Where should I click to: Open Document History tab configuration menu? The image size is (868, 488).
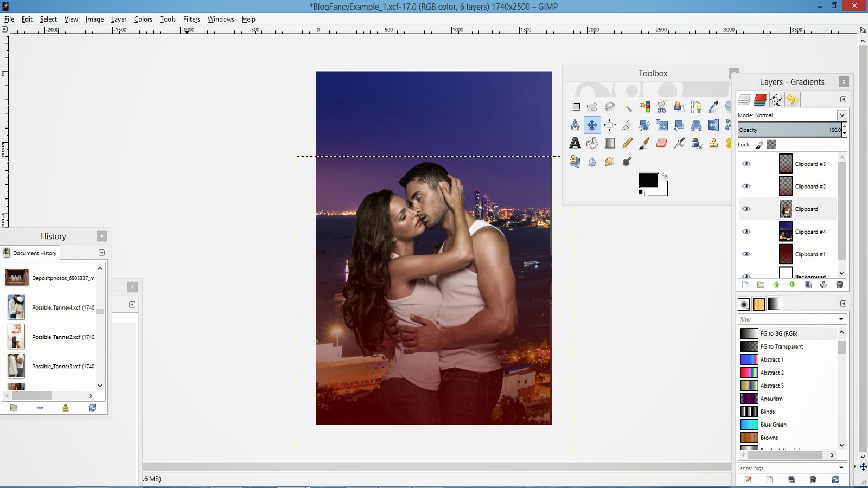pos(101,253)
